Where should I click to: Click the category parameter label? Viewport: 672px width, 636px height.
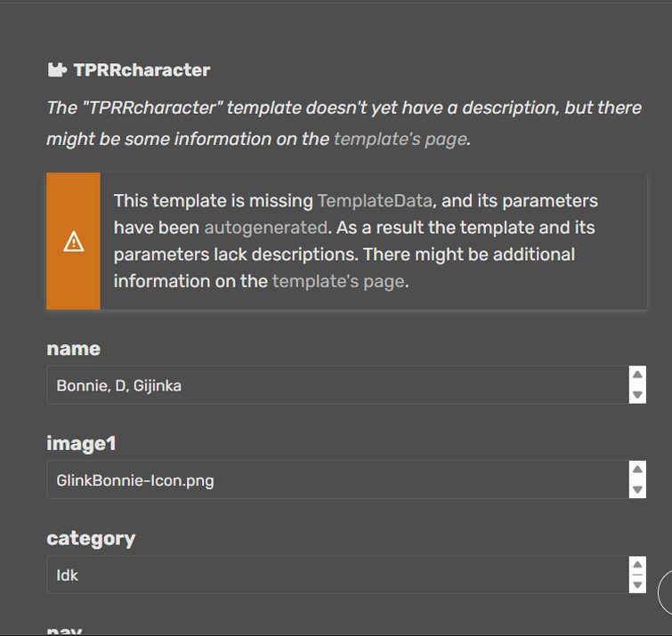pyautogui.click(x=91, y=539)
